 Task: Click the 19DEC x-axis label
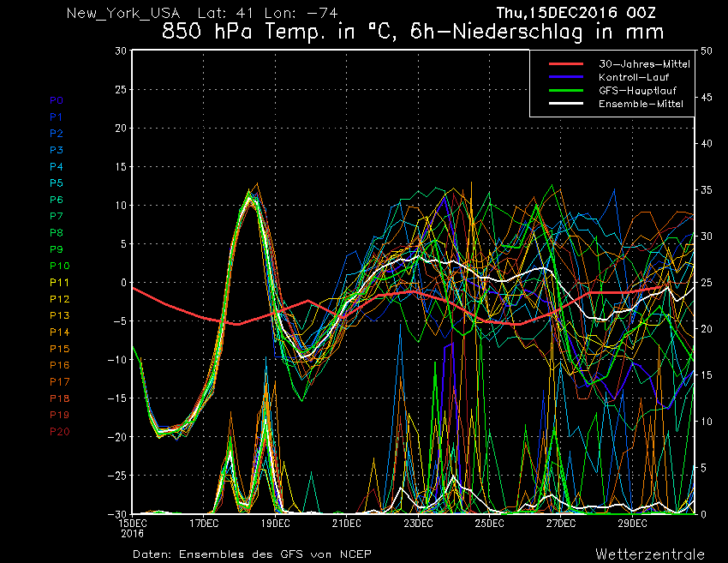pos(275,524)
